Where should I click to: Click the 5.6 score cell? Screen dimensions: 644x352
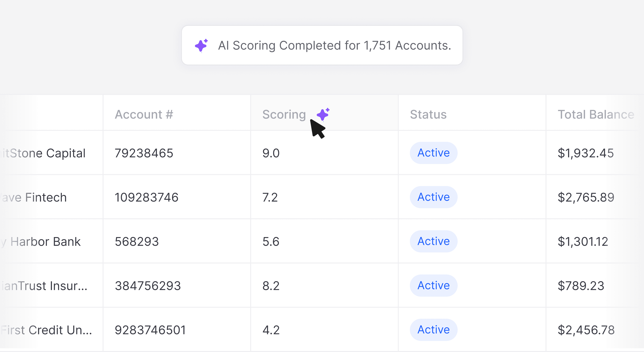click(x=271, y=241)
